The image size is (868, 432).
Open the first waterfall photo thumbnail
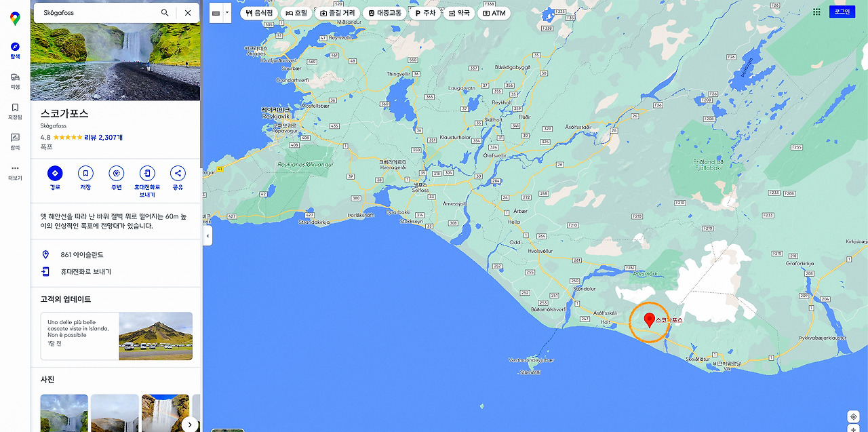coord(64,413)
